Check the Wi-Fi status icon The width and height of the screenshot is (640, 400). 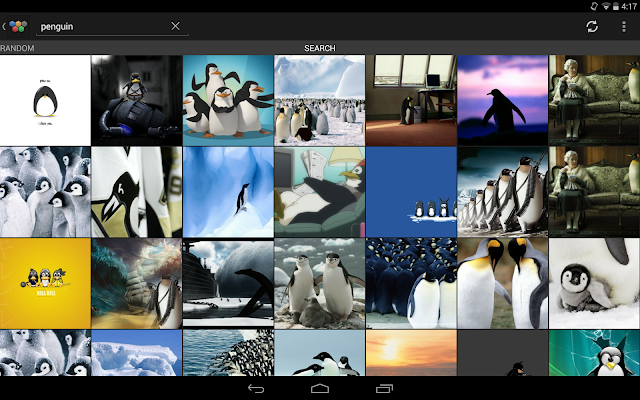coord(607,6)
